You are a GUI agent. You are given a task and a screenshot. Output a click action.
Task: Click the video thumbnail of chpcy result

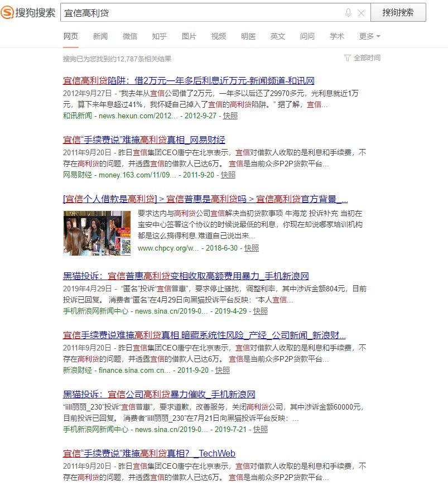(97, 233)
